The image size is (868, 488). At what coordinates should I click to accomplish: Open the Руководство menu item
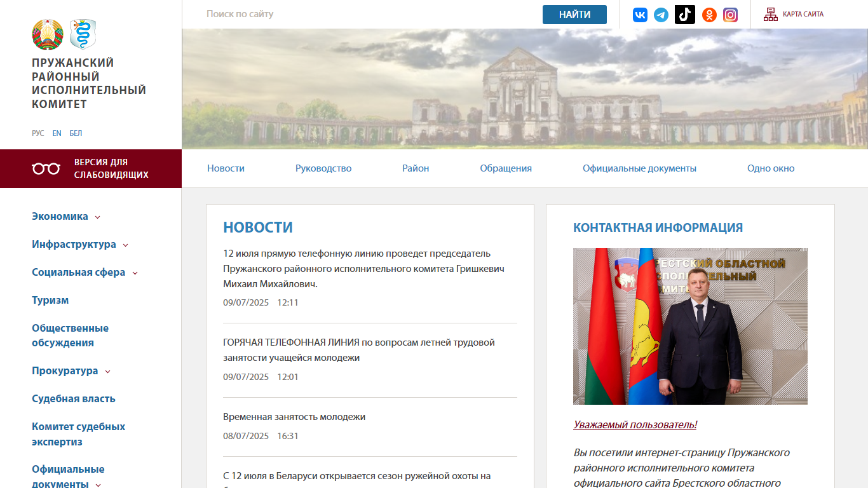323,168
